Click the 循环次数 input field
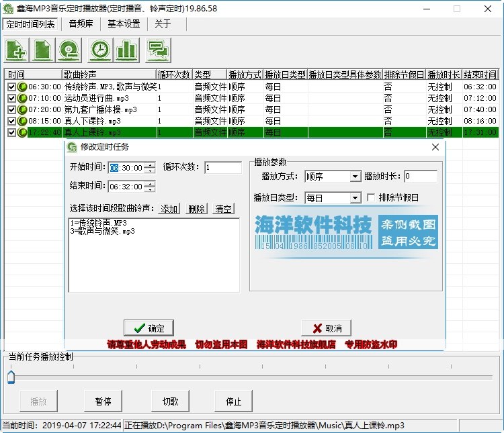This screenshot has height=433, width=504. pos(223,167)
